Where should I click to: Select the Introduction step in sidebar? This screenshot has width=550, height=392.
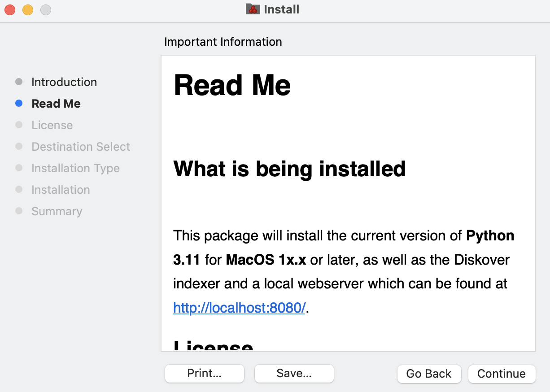tap(64, 82)
